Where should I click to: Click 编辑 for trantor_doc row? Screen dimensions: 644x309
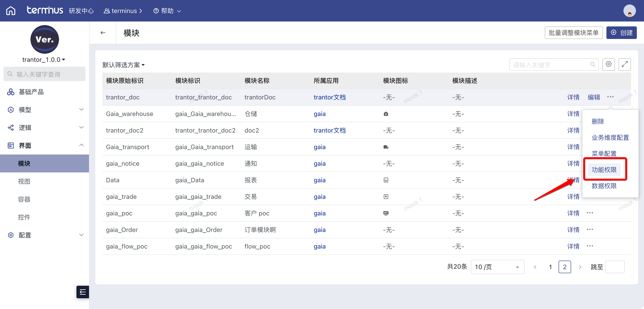(x=594, y=97)
